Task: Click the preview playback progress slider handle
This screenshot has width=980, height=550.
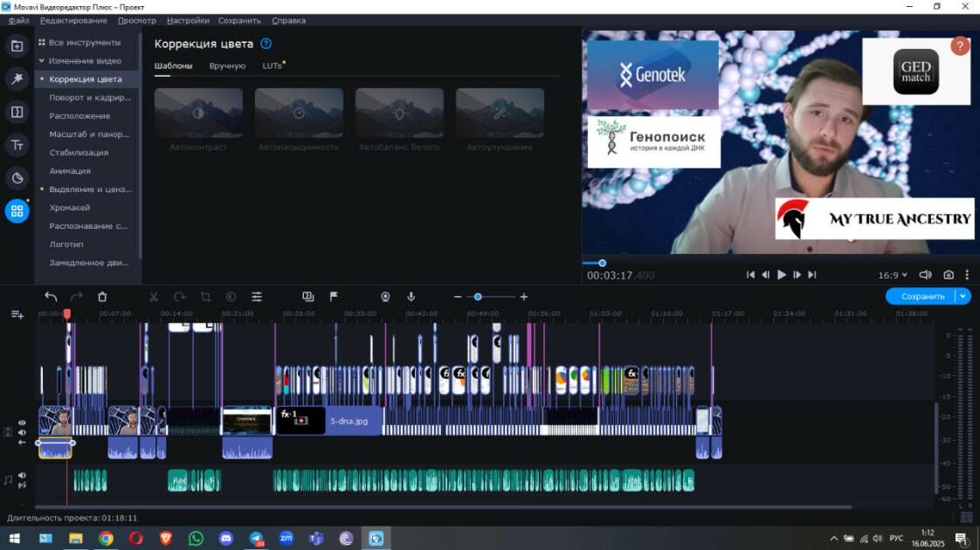Action: coord(602,263)
